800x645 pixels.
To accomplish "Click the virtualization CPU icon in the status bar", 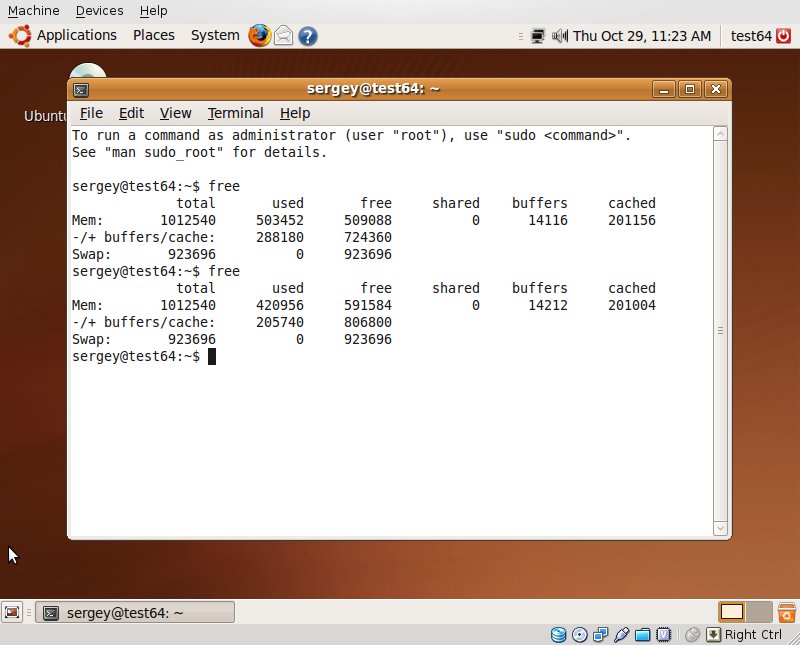I will 664,634.
